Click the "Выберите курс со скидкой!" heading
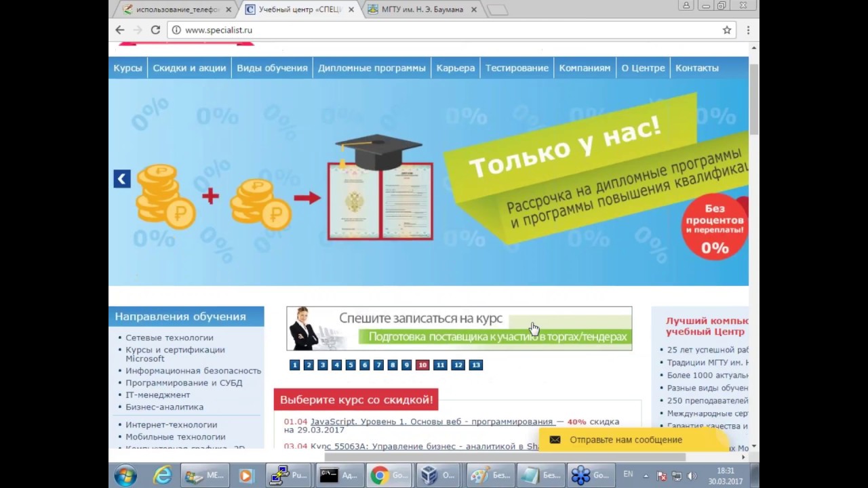This screenshot has height=488, width=868. point(356,400)
